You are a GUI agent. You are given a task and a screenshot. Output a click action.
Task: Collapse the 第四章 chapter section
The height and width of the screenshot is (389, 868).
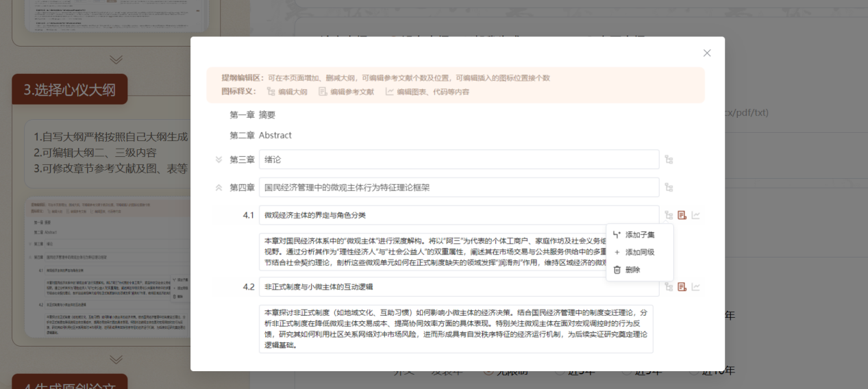(x=219, y=188)
